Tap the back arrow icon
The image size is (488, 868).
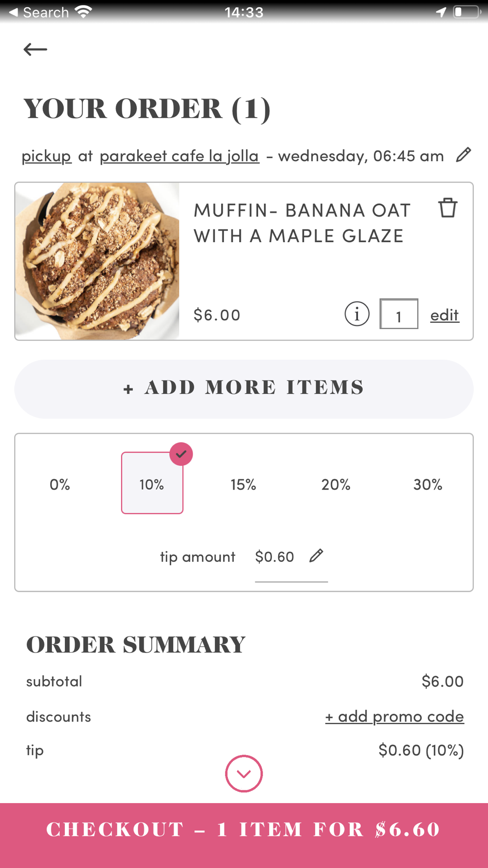[x=35, y=49]
